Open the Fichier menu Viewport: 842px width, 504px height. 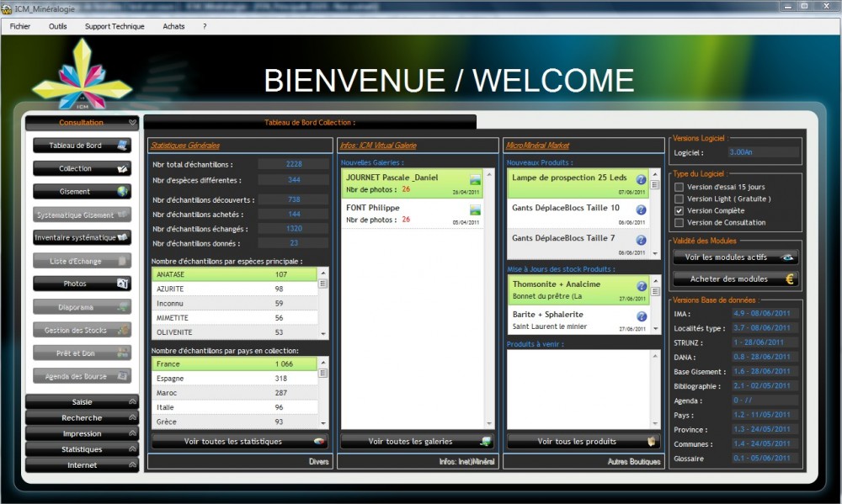(20, 26)
